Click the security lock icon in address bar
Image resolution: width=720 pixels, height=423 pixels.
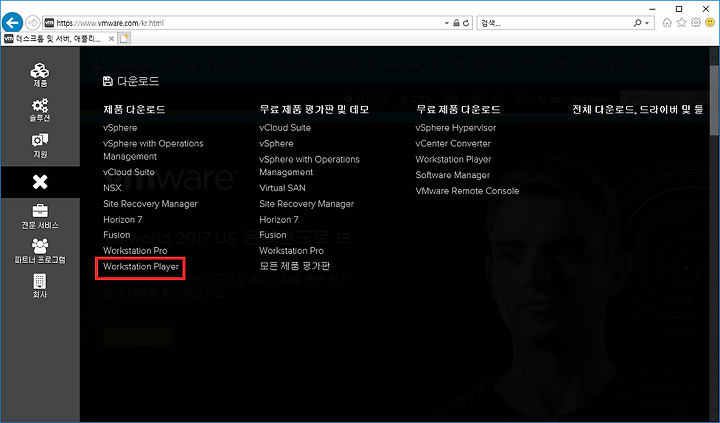(x=456, y=23)
